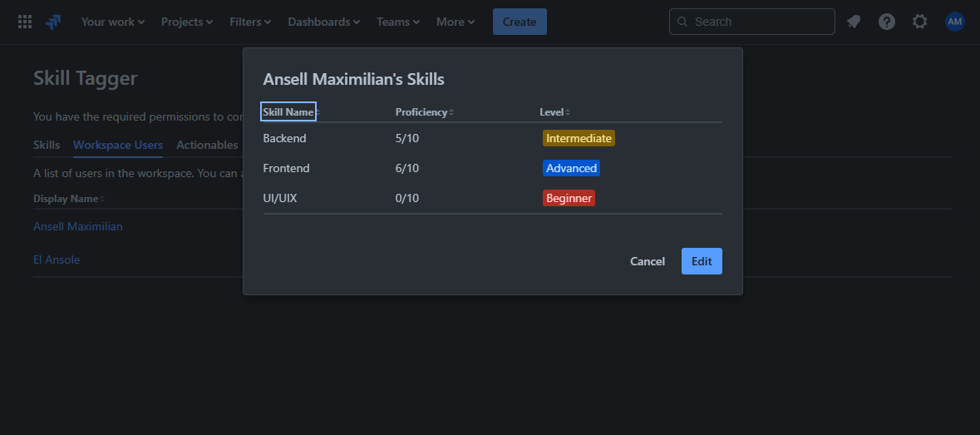
Task: Open the notifications icon
Action: tap(853, 22)
